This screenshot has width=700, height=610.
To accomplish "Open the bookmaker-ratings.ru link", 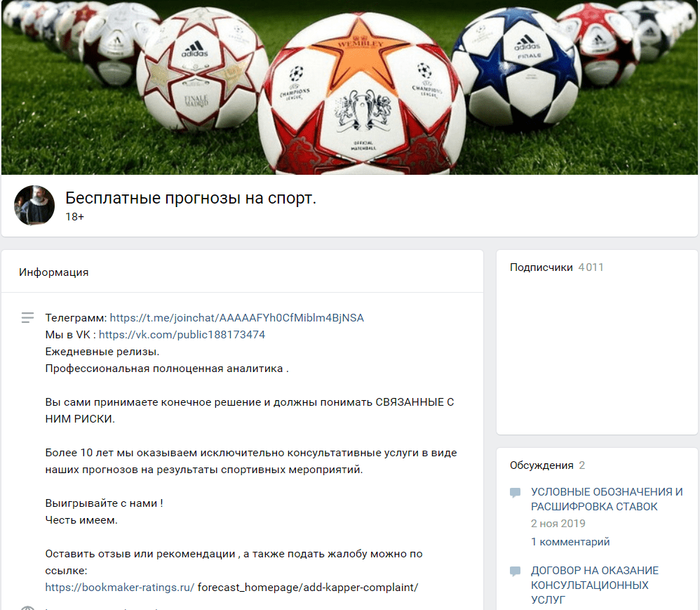I will 120,588.
